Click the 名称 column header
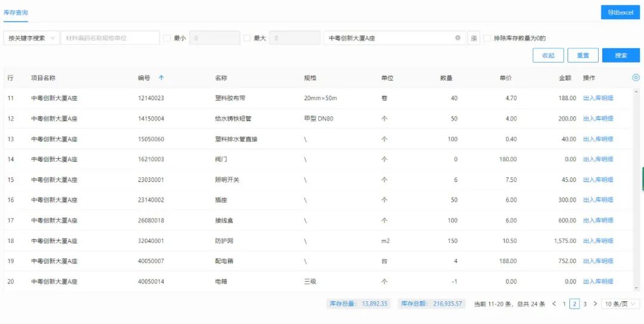 coord(221,78)
